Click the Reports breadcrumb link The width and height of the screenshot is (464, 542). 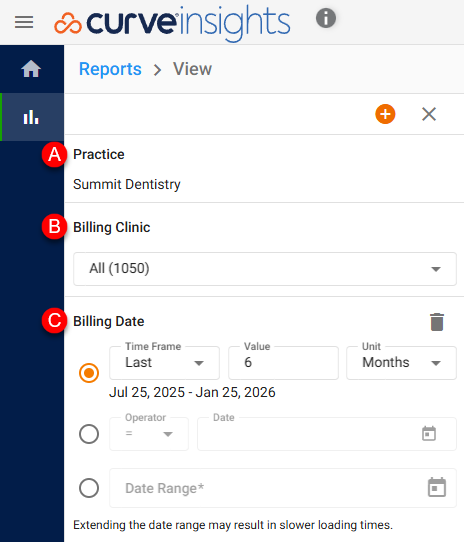pyautogui.click(x=110, y=69)
